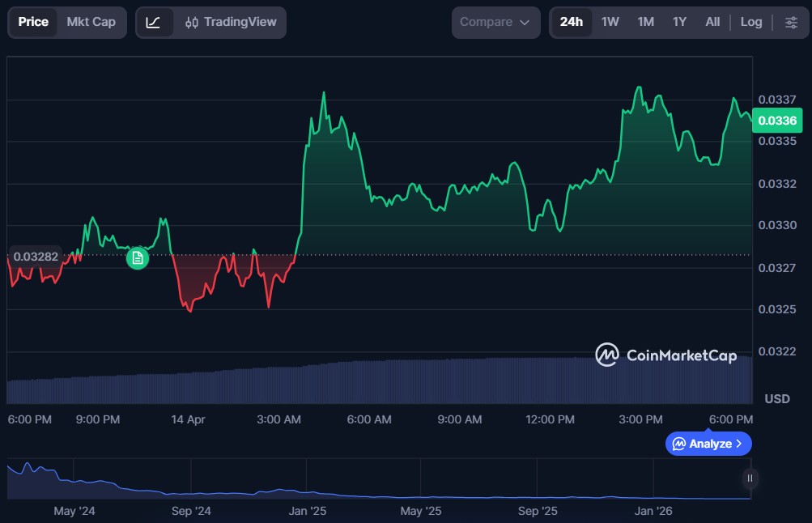Switch to the Mkt Cap tab
The image size is (812, 523).
pos(91,22)
